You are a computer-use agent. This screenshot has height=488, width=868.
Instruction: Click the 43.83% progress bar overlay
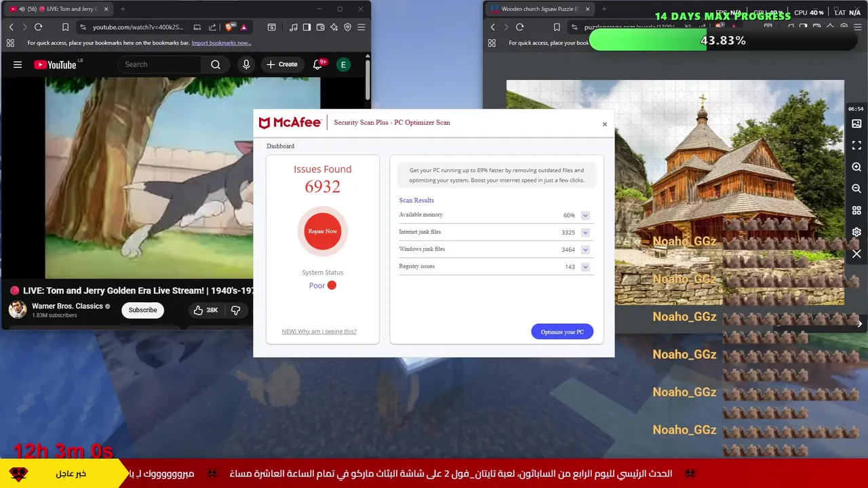click(x=723, y=41)
